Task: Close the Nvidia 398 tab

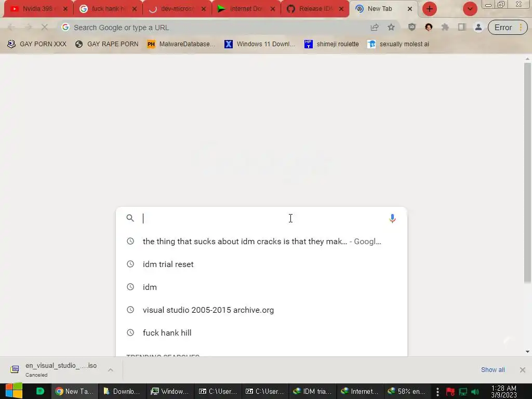Action: [65, 9]
